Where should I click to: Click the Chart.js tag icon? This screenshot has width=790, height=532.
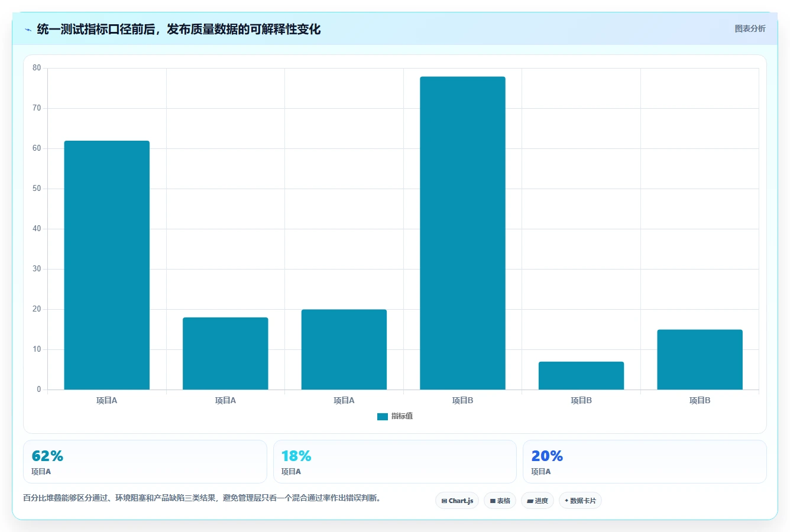[444, 501]
